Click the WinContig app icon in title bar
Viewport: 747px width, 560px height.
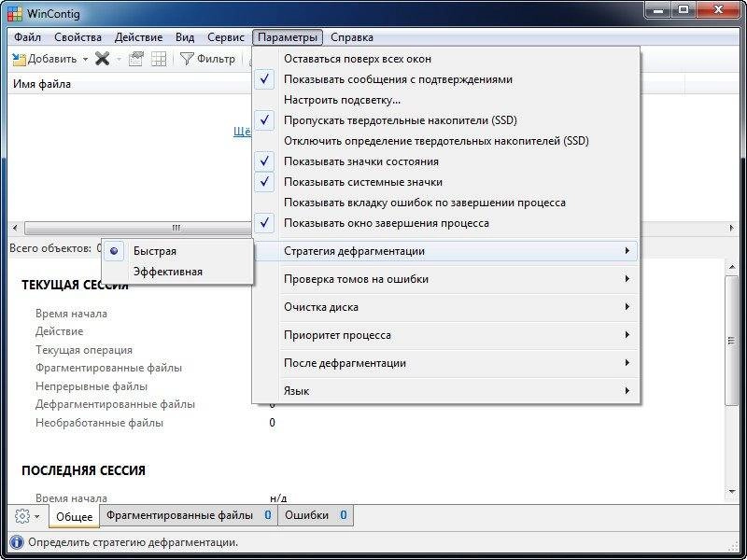tap(15, 14)
